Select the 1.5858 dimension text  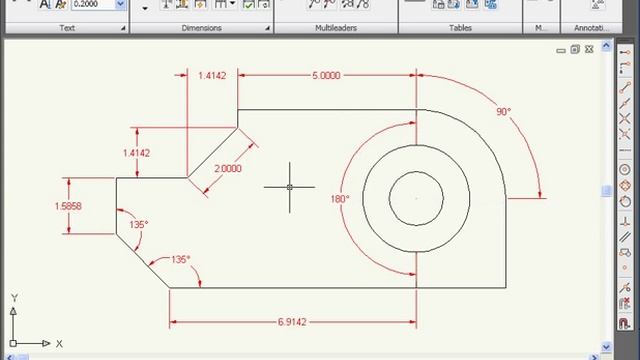point(68,206)
